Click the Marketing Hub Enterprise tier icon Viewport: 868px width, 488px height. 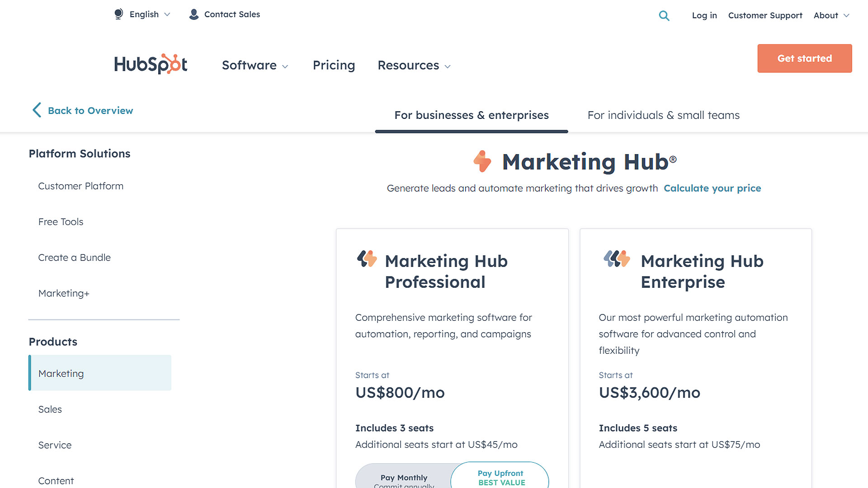[x=617, y=259]
